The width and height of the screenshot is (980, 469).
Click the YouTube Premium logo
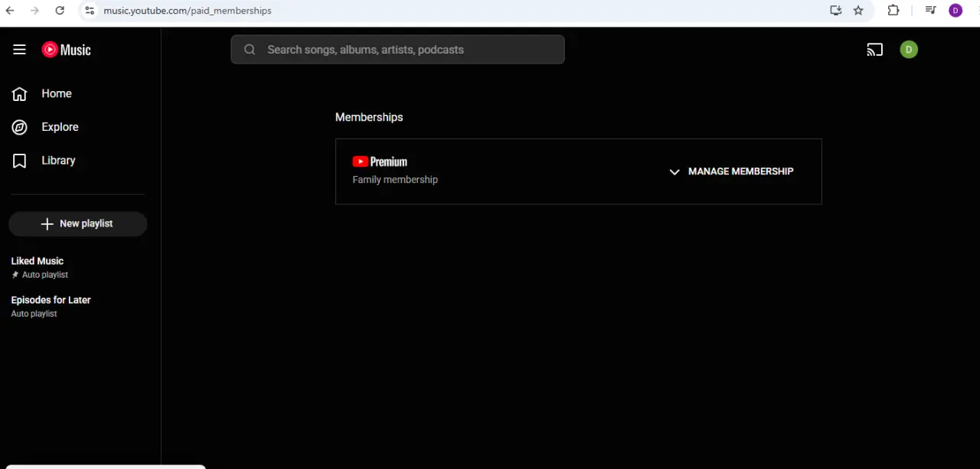click(x=380, y=161)
